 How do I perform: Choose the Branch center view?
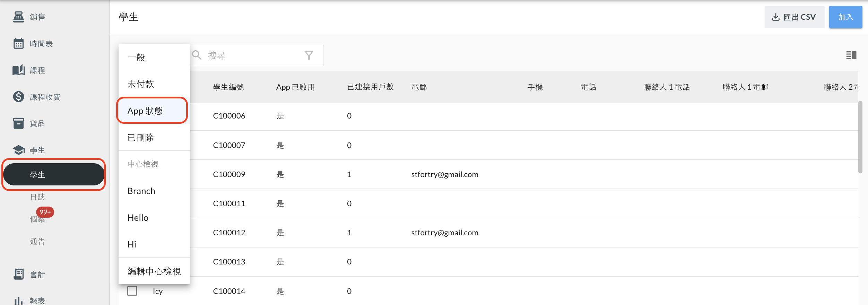(154, 191)
